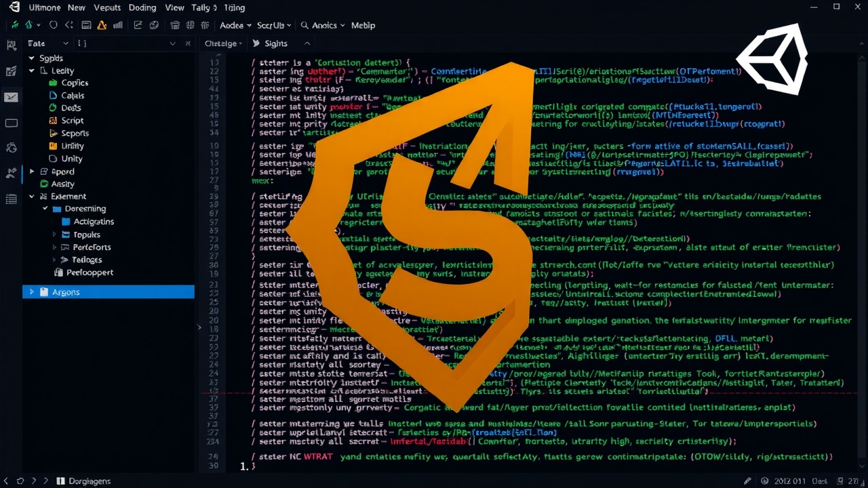Switch to the Sights tab

coord(275,43)
